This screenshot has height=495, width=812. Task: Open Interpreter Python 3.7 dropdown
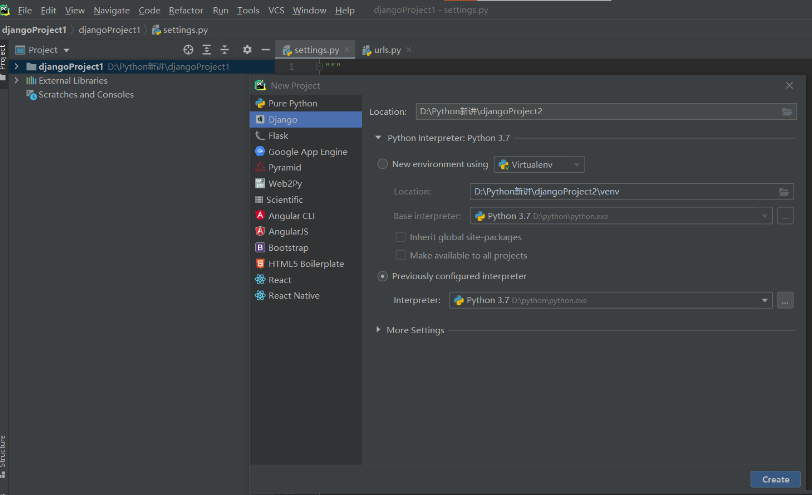(611, 300)
